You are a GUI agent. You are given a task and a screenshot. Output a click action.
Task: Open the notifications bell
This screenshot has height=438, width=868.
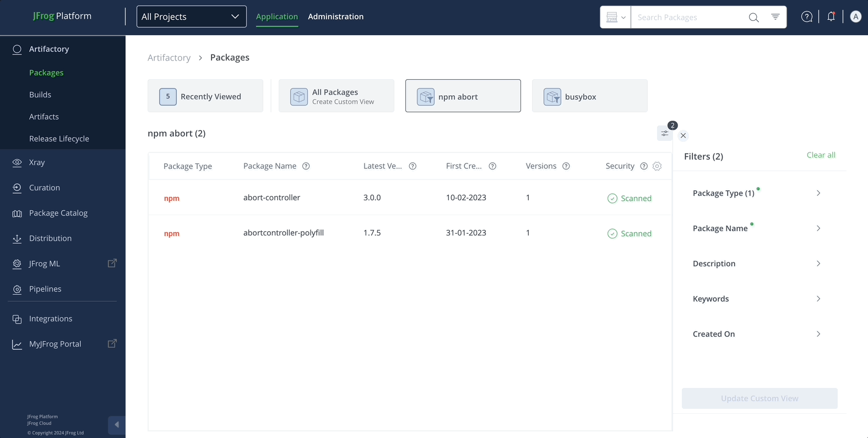tap(831, 17)
